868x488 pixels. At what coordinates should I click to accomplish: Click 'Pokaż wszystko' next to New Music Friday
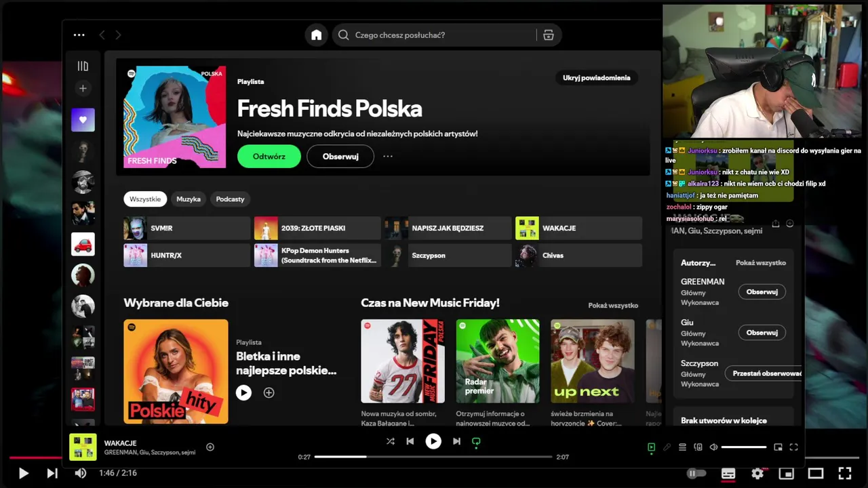tap(613, 306)
